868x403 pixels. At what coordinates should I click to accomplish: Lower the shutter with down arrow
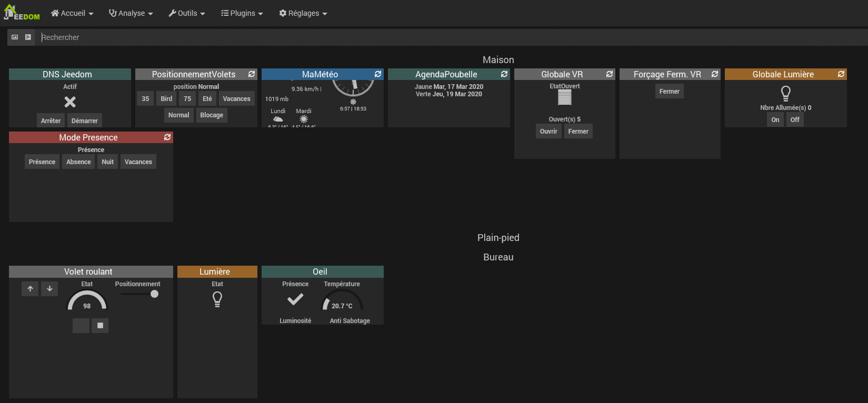point(49,289)
